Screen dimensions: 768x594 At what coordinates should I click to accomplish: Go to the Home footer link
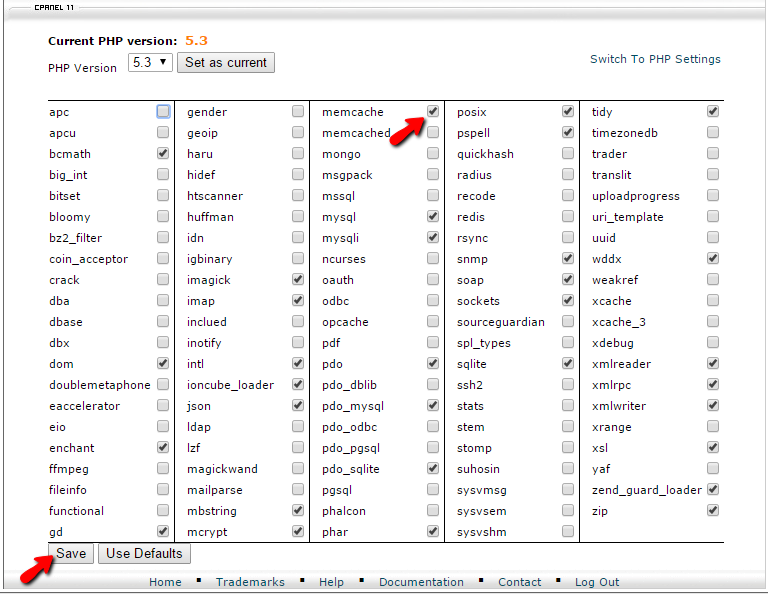point(165,582)
